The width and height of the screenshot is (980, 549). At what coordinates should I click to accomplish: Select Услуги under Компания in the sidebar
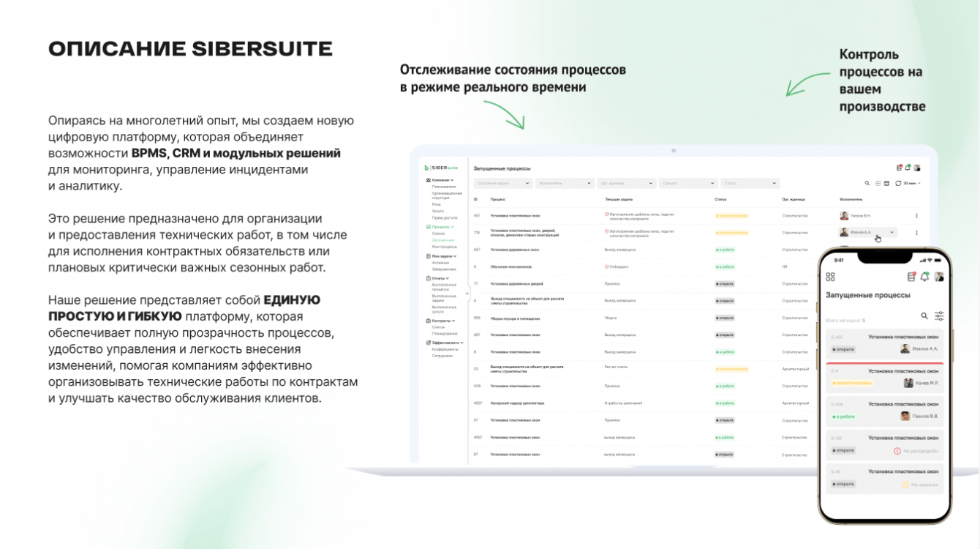coord(437,211)
